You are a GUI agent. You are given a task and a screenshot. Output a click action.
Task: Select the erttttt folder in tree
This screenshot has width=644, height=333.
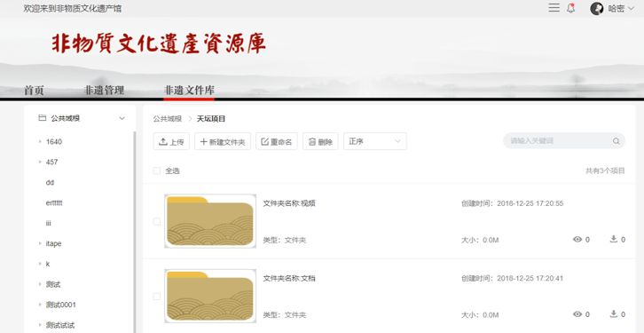[54, 202]
